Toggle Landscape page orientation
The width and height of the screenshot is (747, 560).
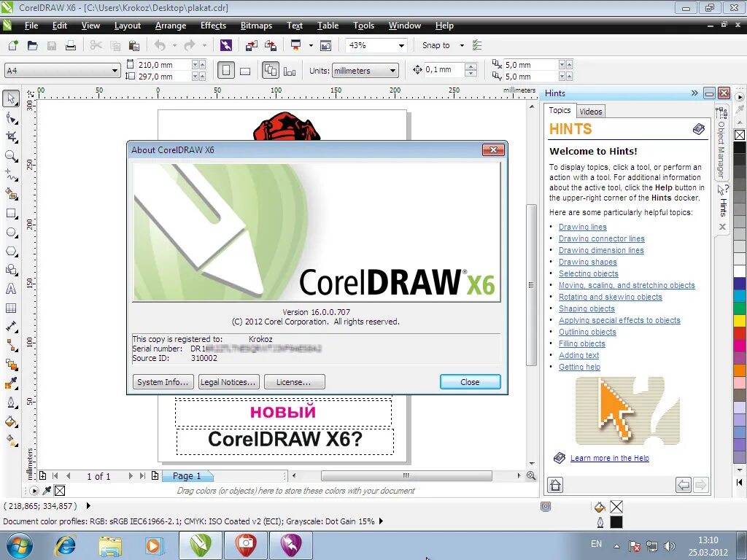point(245,71)
